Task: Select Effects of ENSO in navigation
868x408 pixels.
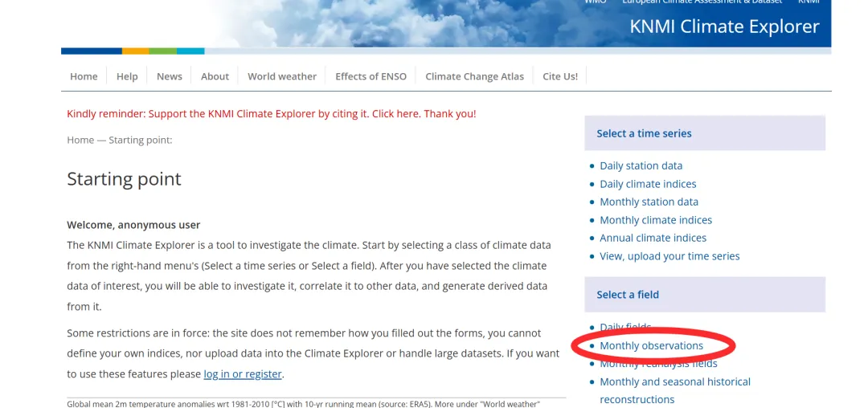Action: [x=371, y=76]
